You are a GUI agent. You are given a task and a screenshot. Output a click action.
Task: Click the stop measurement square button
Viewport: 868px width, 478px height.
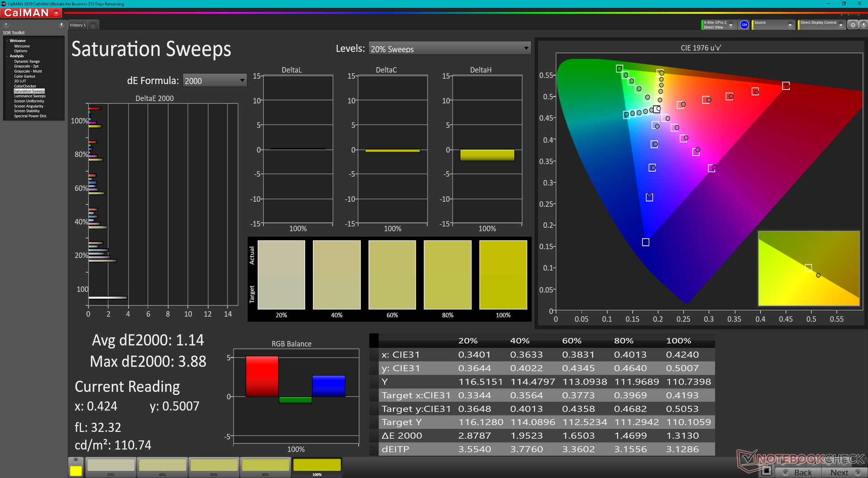point(766,471)
